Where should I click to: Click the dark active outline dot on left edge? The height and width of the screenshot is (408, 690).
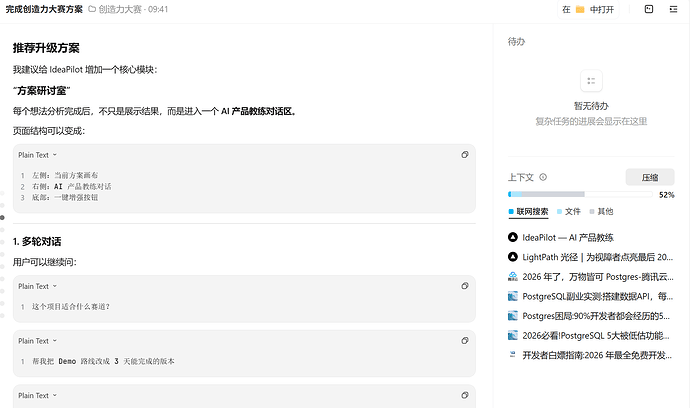tap(2, 217)
